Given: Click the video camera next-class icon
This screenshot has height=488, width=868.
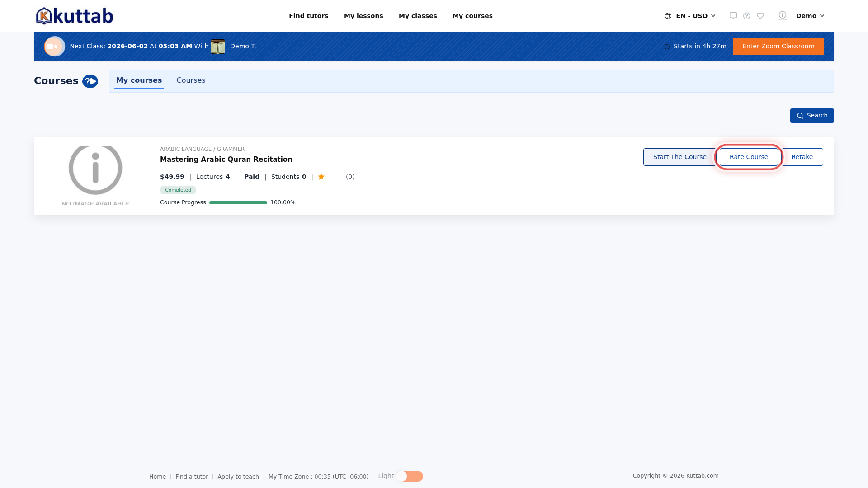Looking at the screenshot, I should point(54,46).
